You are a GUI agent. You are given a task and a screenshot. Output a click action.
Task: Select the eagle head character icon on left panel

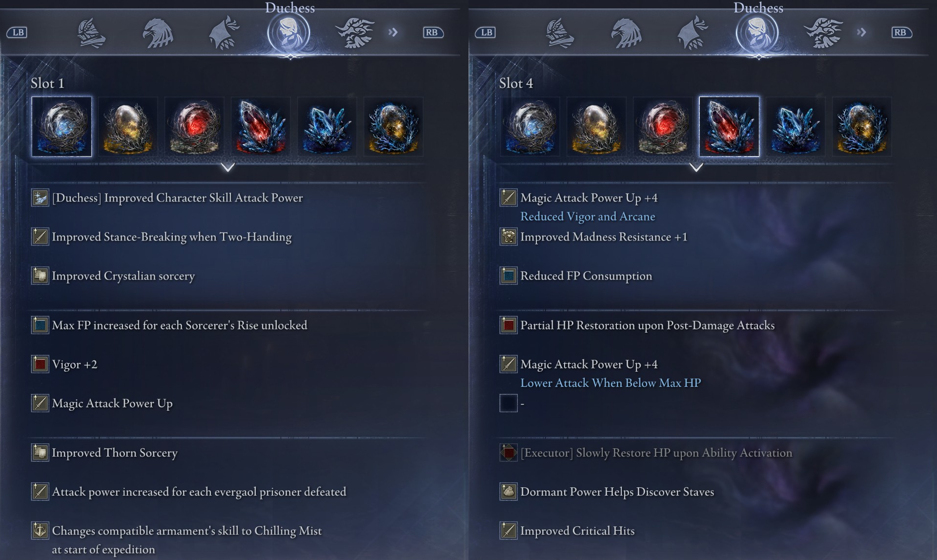158,33
